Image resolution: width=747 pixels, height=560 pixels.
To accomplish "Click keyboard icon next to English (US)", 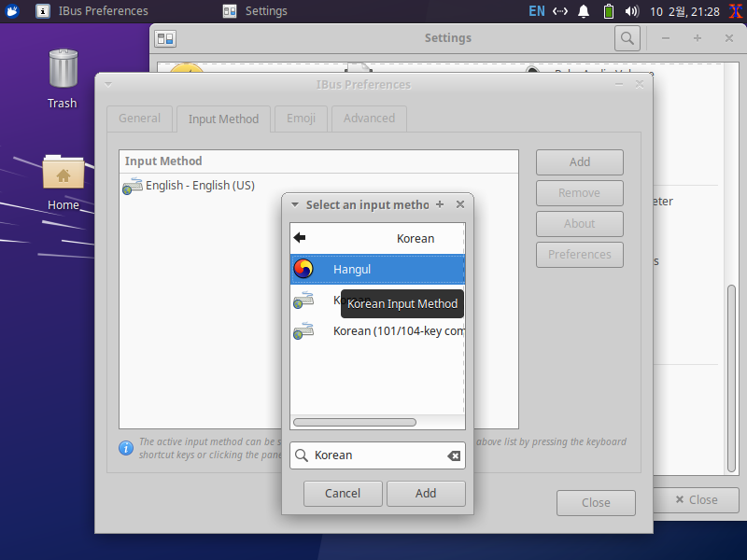I will pyautogui.click(x=133, y=186).
